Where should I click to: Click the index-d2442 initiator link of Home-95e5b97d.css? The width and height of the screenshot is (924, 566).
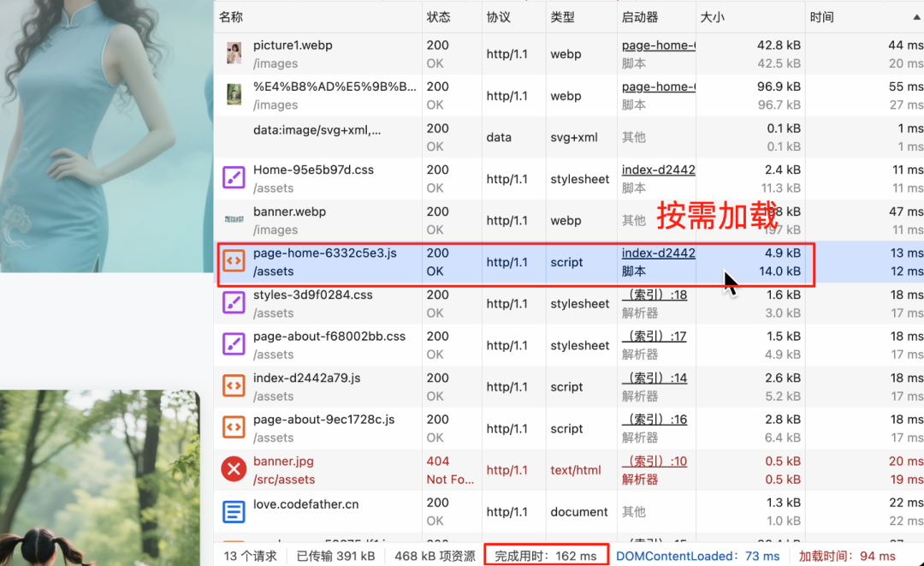pyautogui.click(x=657, y=170)
